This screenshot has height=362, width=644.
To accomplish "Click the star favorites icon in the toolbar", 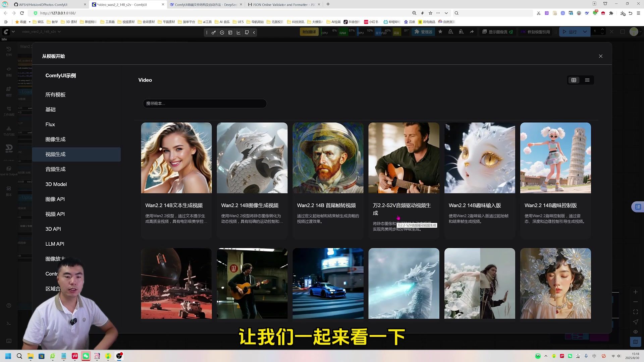I will click(440, 32).
